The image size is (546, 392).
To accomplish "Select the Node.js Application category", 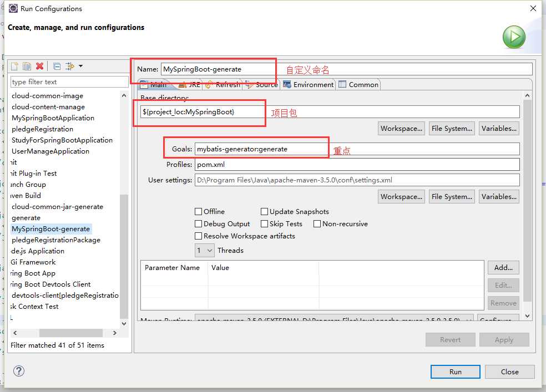I will coord(38,251).
